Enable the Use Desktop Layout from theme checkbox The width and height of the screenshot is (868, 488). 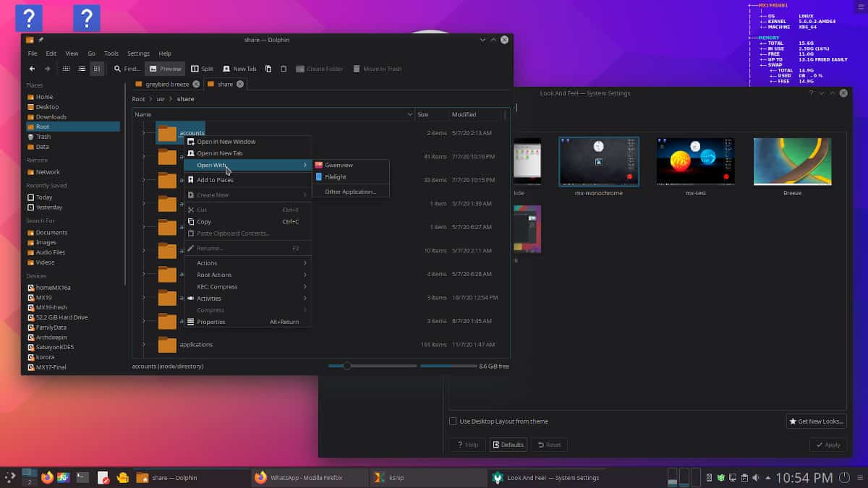(x=453, y=421)
